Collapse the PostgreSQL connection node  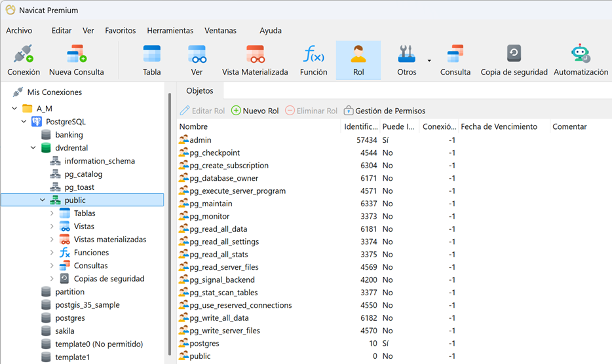(x=24, y=122)
